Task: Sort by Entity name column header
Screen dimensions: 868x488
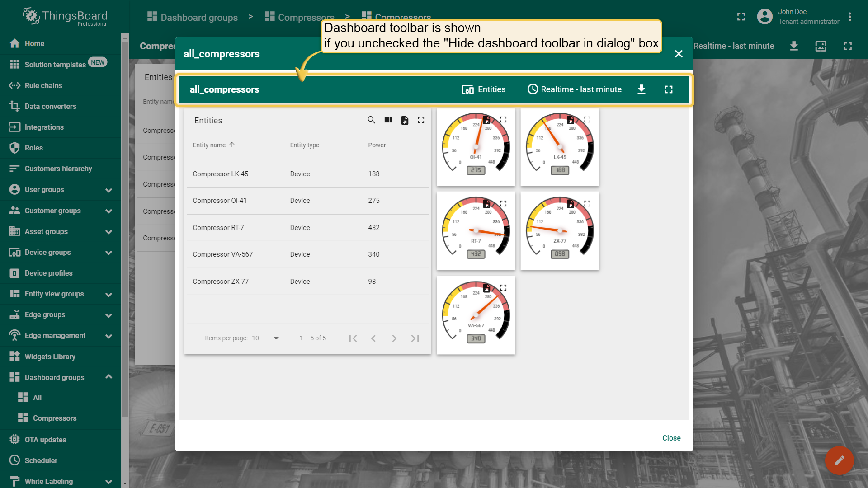Action: click(209, 145)
